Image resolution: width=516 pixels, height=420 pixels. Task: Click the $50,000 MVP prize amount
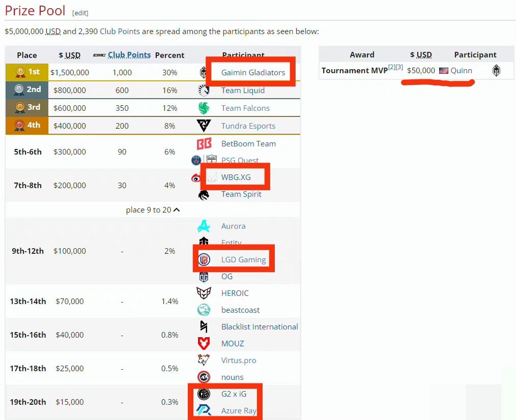point(421,71)
